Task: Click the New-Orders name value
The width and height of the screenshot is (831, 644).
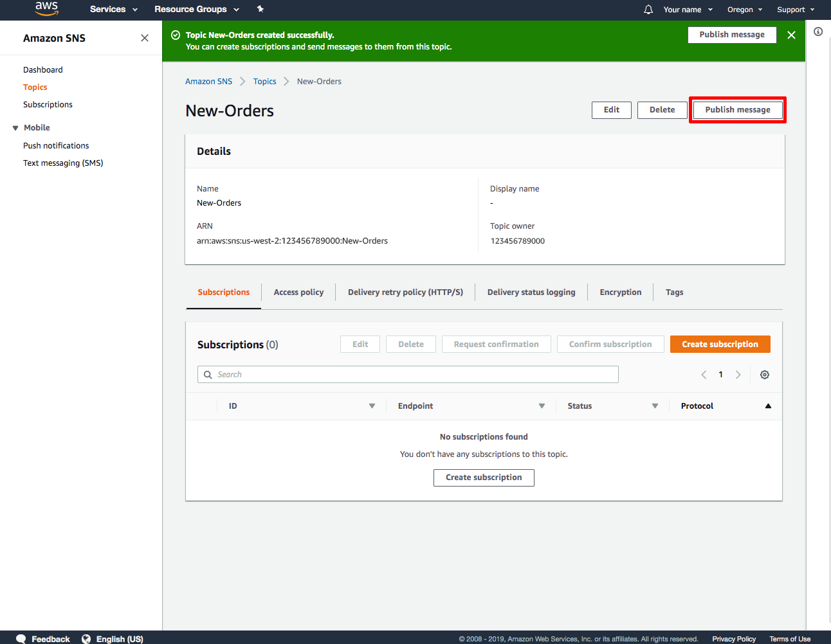Action: tap(219, 203)
